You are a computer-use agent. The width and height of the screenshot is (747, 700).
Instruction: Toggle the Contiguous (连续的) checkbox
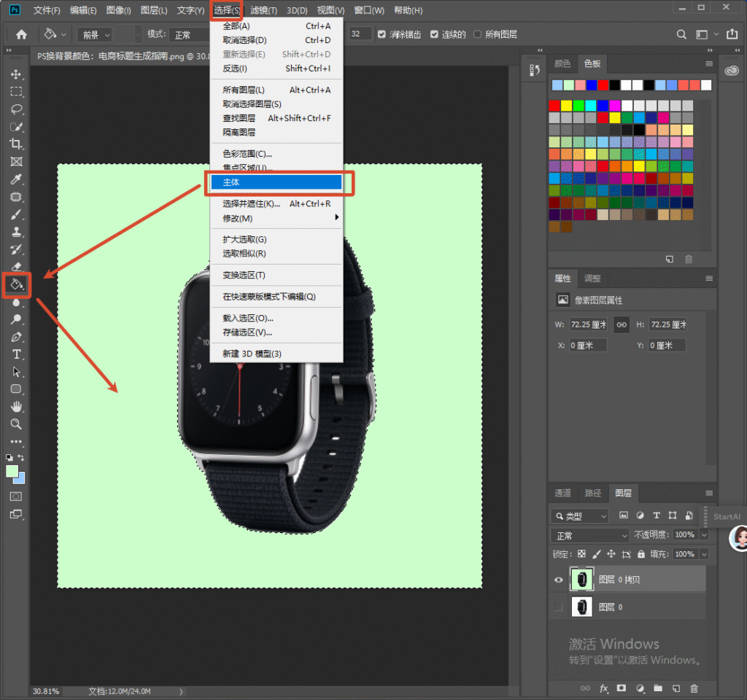[434, 34]
